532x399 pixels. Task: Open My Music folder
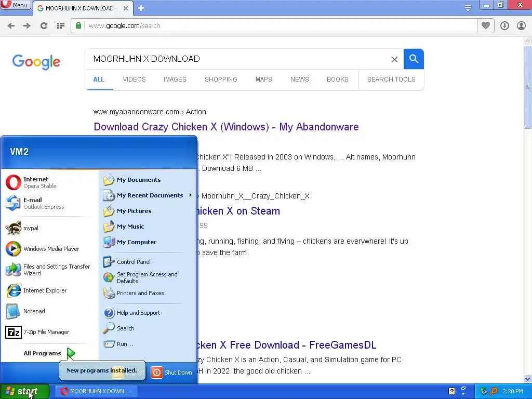pos(148,227)
